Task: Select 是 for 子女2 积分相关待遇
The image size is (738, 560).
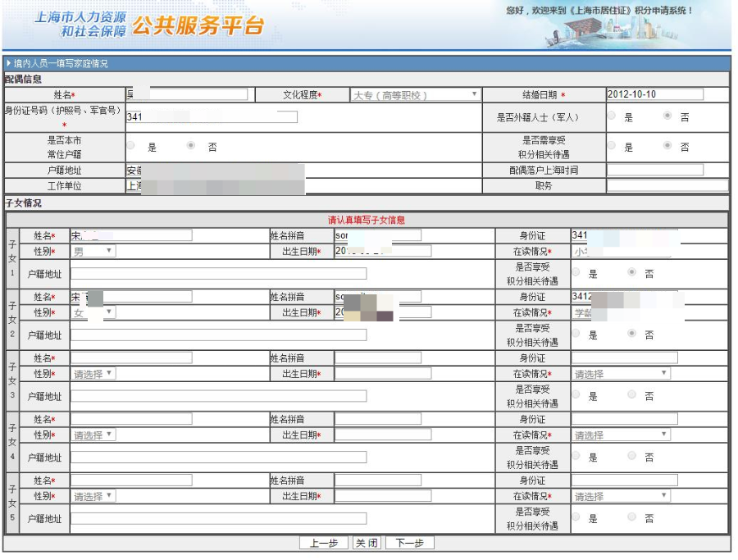Action: tap(576, 333)
